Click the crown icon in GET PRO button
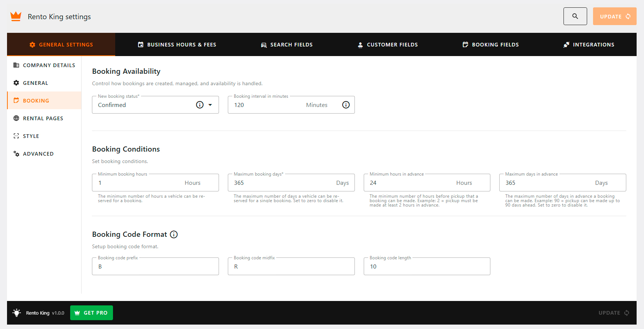Screen dimensions: 644x329 [77, 313]
